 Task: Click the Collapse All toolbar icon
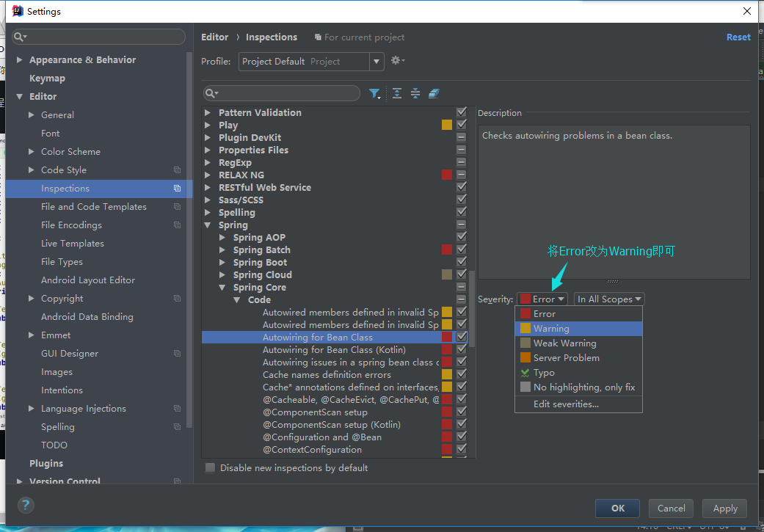(415, 93)
